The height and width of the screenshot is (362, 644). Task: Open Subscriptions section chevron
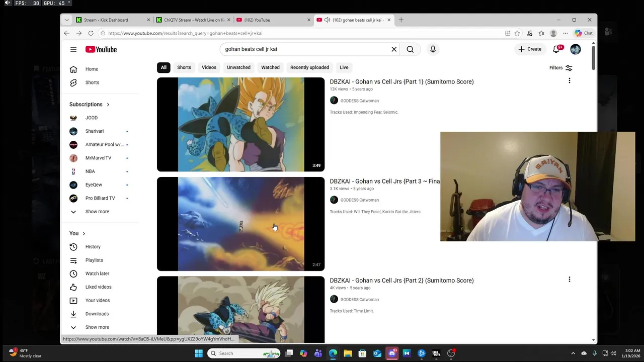[x=108, y=105]
